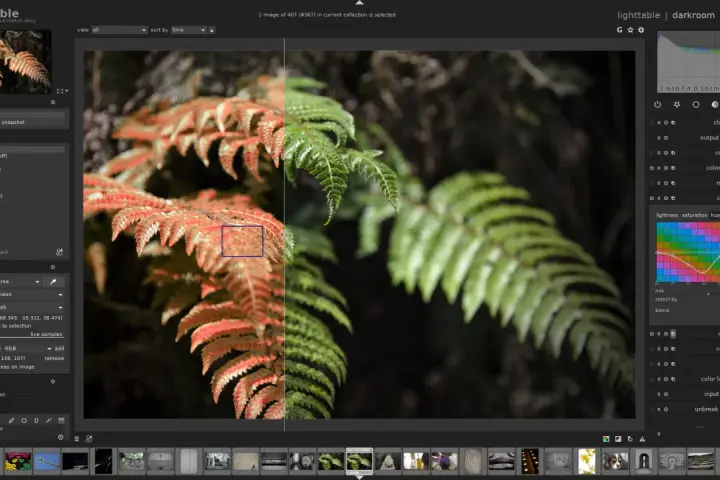The image size is (720, 480).
Task: Toggle the gamut check warning icon
Action: tap(642, 439)
